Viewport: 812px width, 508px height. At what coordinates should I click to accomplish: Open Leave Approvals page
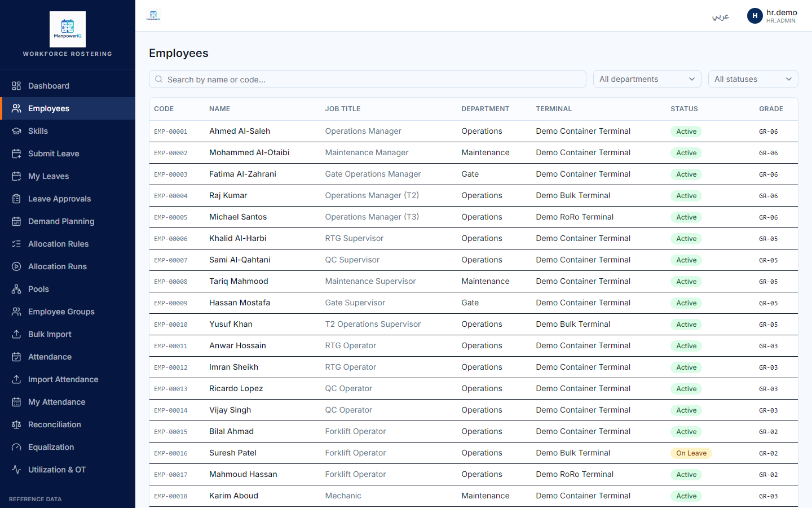coord(68,199)
